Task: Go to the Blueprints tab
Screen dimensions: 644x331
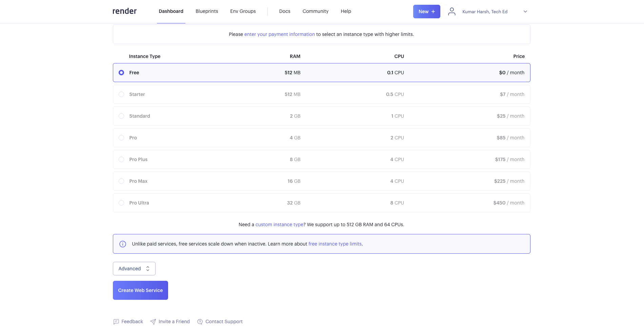Action: 207,11
